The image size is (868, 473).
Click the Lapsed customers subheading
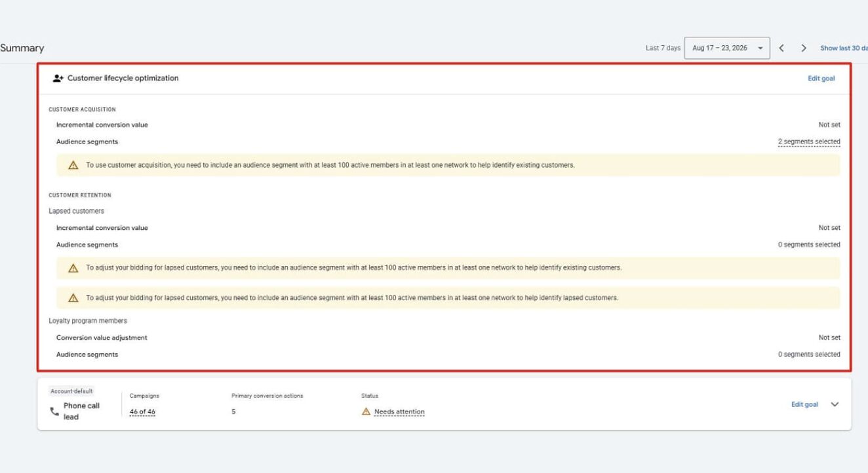coord(76,211)
